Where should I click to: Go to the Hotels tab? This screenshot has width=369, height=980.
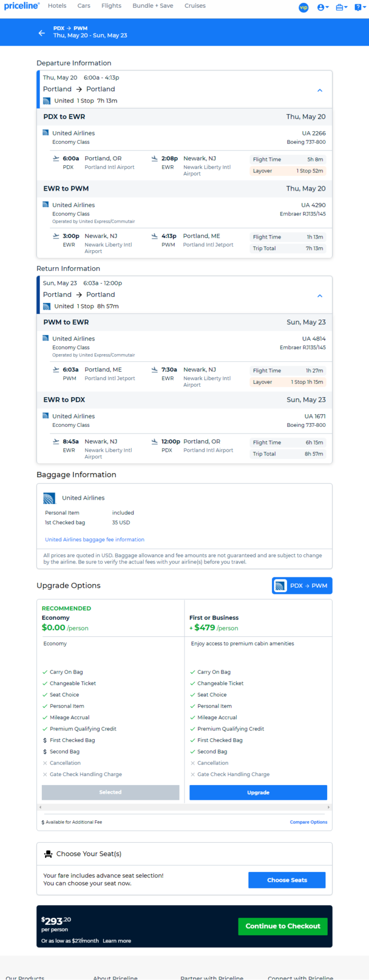pos(57,6)
